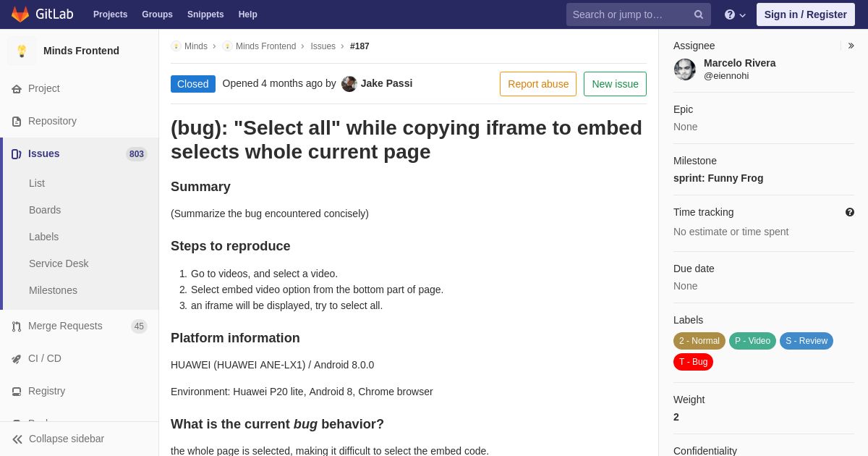Image resolution: width=868 pixels, height=456 pixels.
Task: Click the GitLab fox logo
Action: (20, 14)
